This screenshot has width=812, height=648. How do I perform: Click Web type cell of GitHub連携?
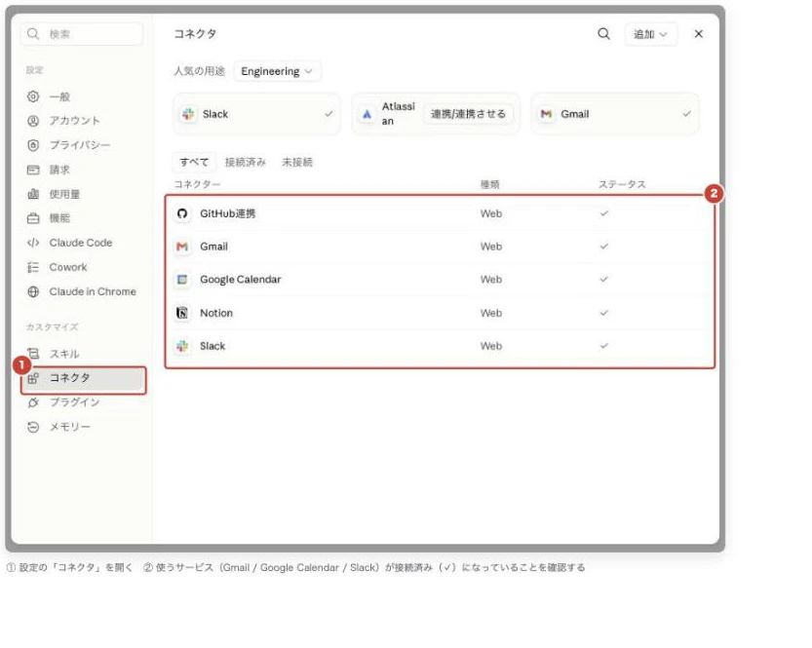pyautogui.click(x=491, y=213)
